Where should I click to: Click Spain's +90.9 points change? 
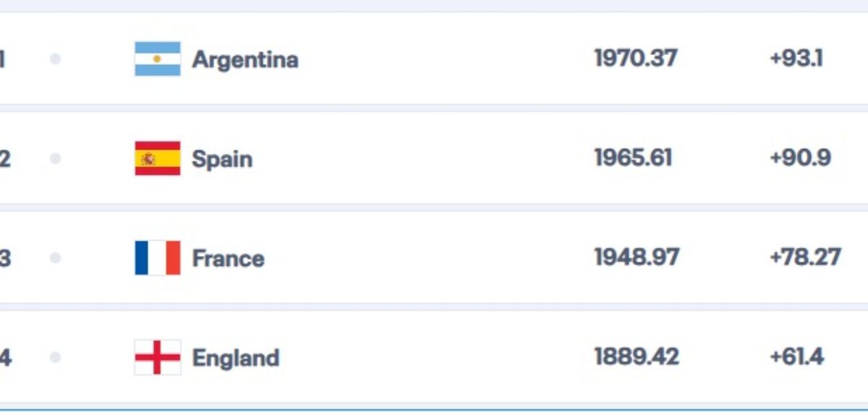click(800, 158)
